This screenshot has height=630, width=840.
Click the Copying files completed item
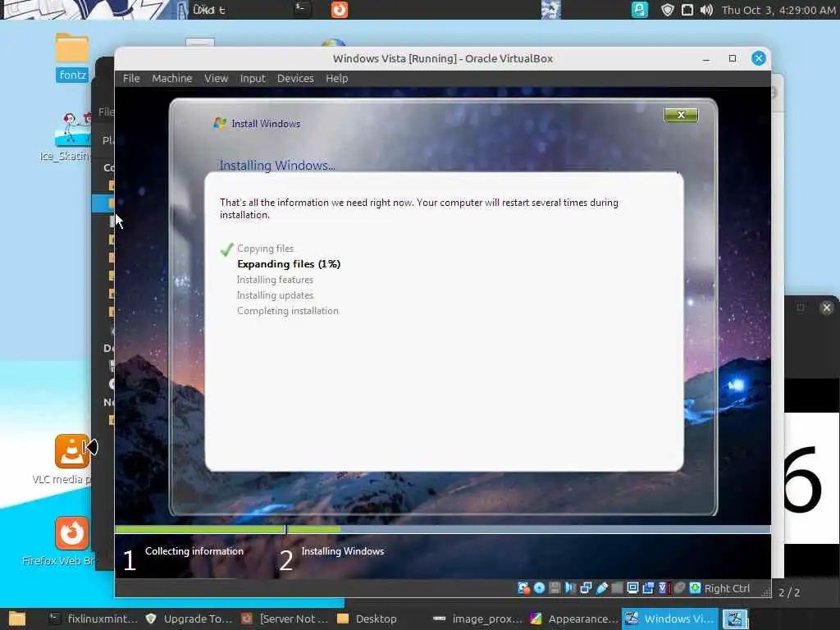point(265,249)
